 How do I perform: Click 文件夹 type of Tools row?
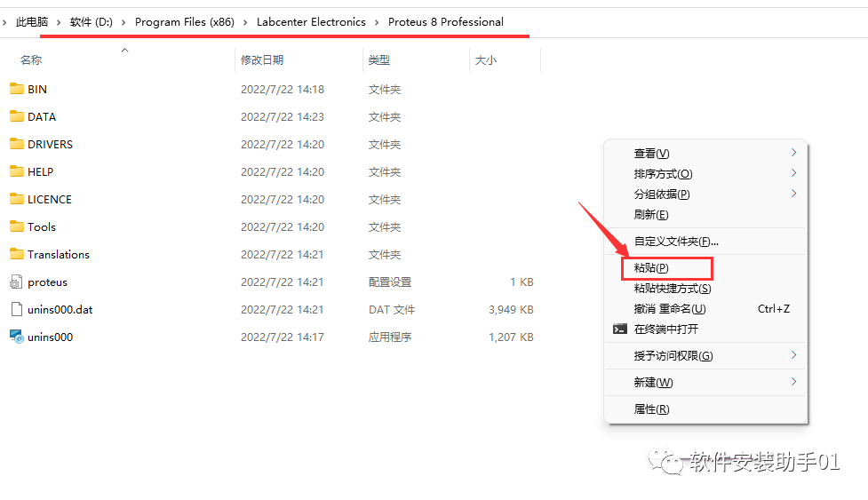[x=385, y=226]
